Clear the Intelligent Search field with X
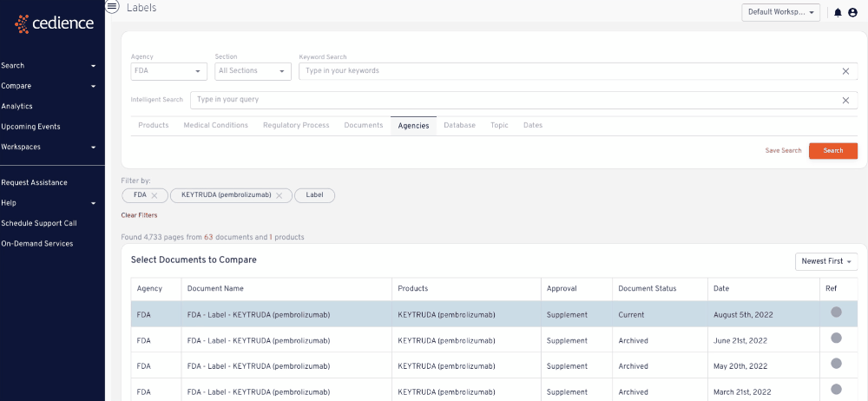 (845, 101)
